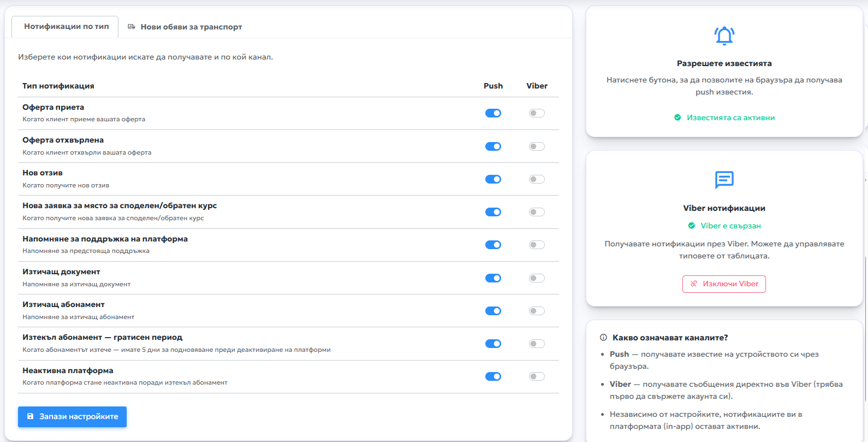868x442 pixels.
Task: Click the Разрешете известията heading
Action: (724, 63)
